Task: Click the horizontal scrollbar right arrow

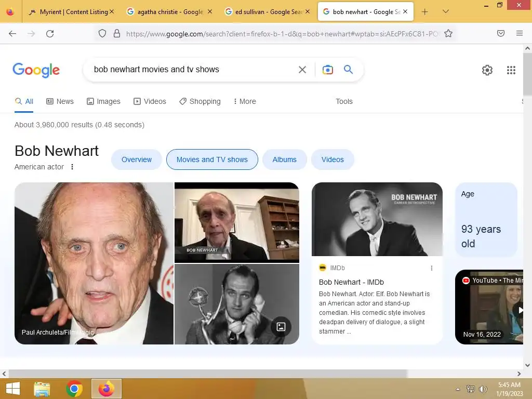Action: point(519,374)
